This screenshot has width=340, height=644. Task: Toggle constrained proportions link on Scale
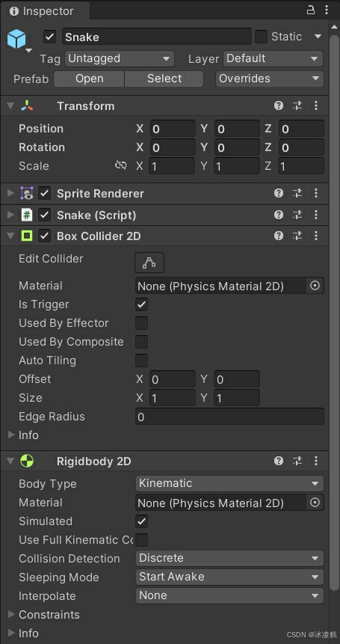click(120, 165)
